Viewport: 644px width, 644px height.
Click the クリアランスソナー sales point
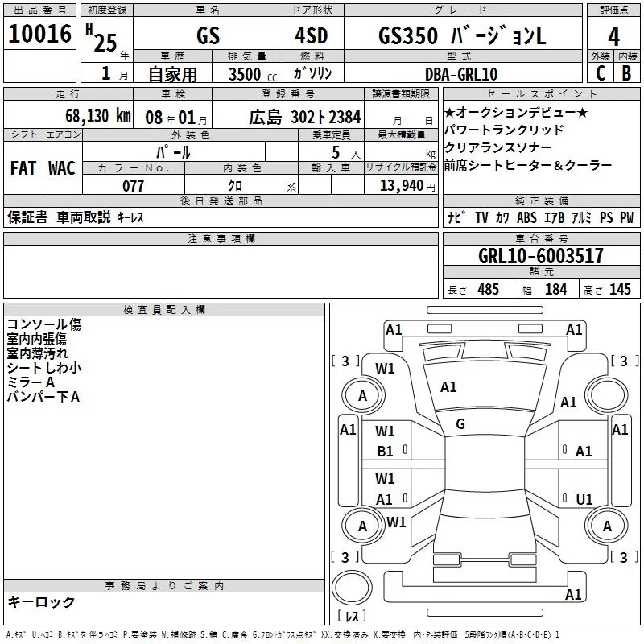[497, 147]
